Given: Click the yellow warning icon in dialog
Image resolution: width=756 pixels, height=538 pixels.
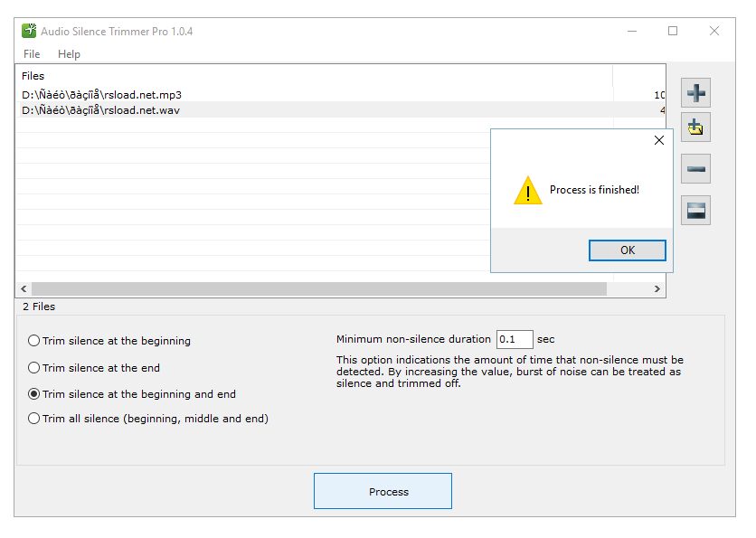Looking at the screenshot, I should [528, 191].
